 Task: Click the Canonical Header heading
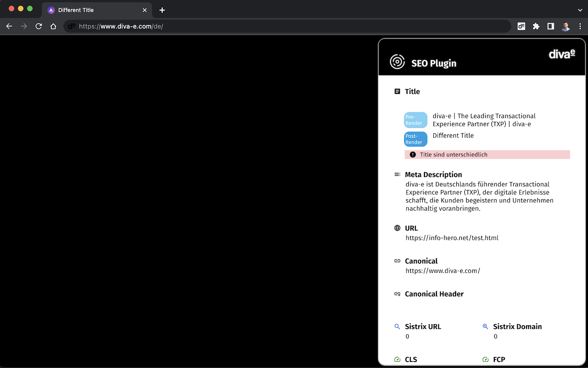[x=434, y=294]
